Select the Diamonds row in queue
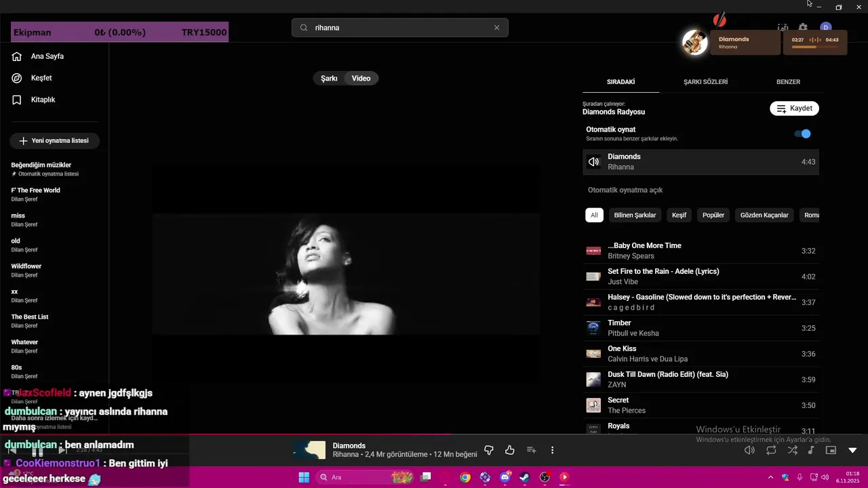 701,162
